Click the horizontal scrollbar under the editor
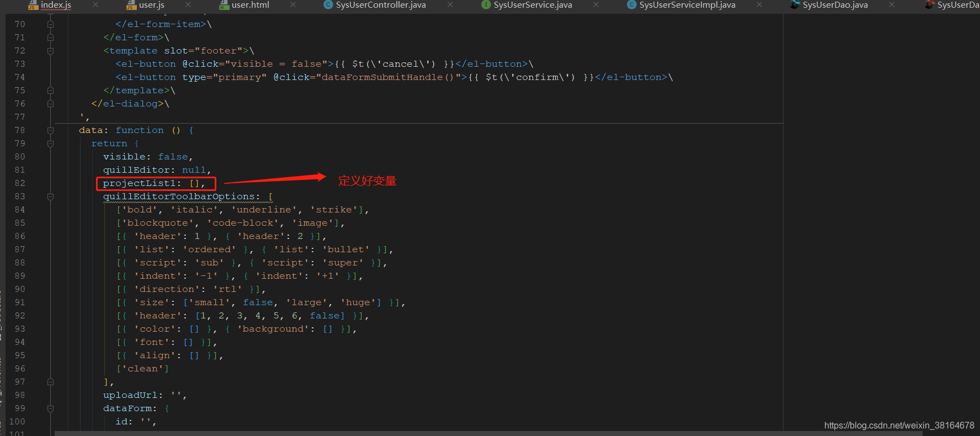This screenshot has height=436, width=980. (x=488, y=433)
